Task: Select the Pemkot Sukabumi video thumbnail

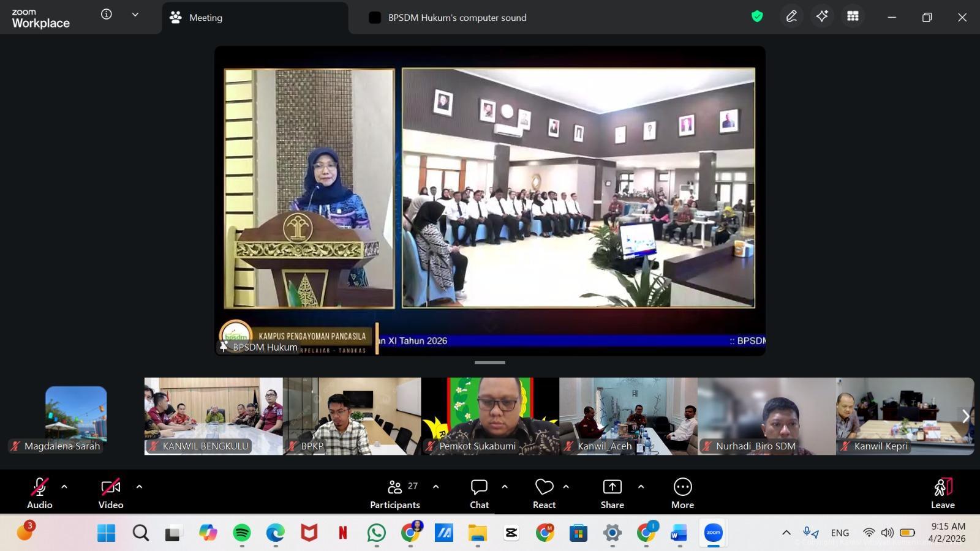Action: tap(490, 416)
